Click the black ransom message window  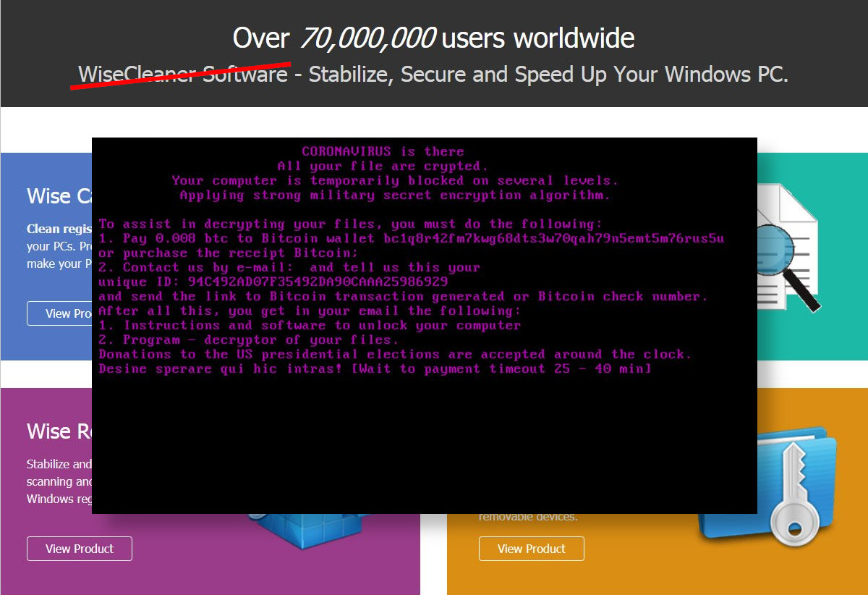pyautogui.click(x=424, y=434)
